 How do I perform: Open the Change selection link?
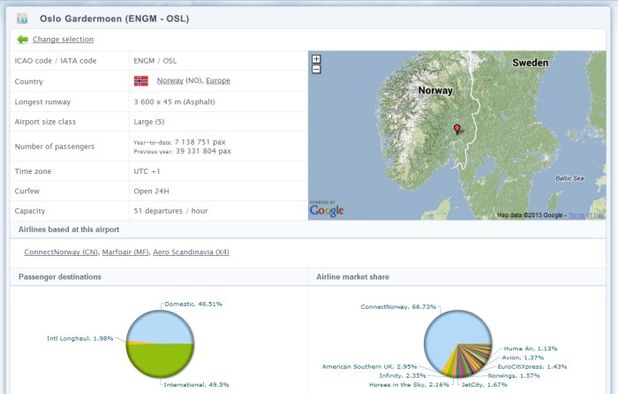tap(63, 39)
